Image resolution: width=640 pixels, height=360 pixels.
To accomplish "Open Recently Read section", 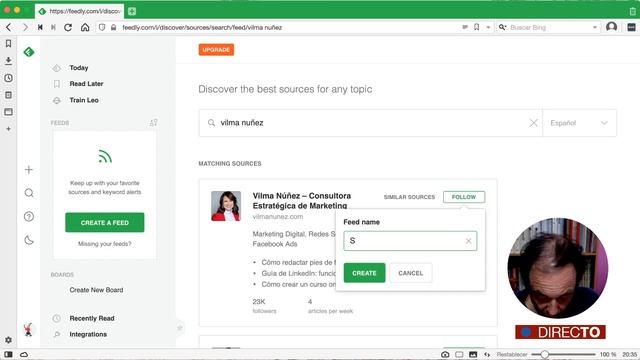I will (x=92, y=318).
